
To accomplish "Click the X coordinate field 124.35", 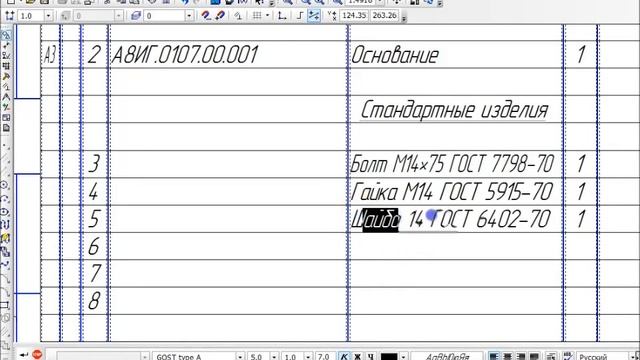I will pos(354,16).
